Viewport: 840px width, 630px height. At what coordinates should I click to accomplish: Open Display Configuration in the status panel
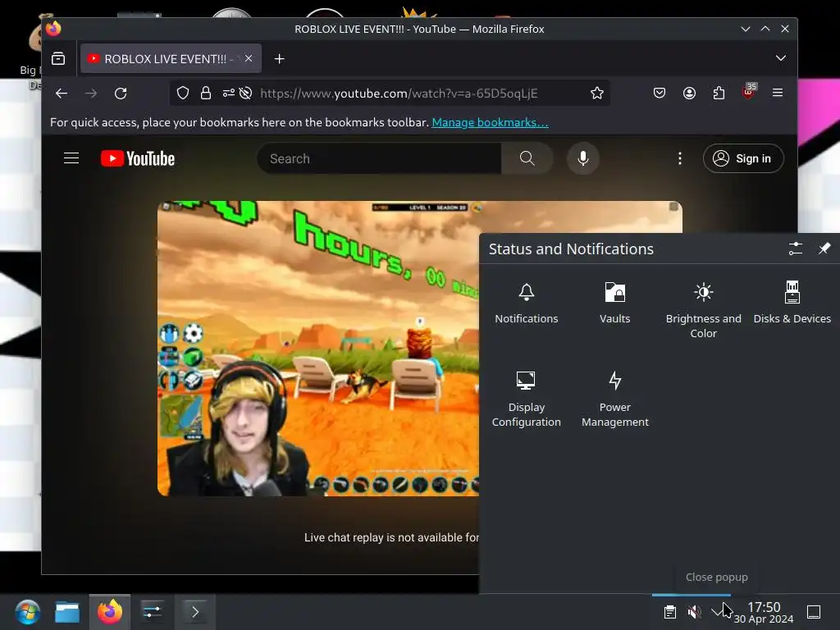526,399
